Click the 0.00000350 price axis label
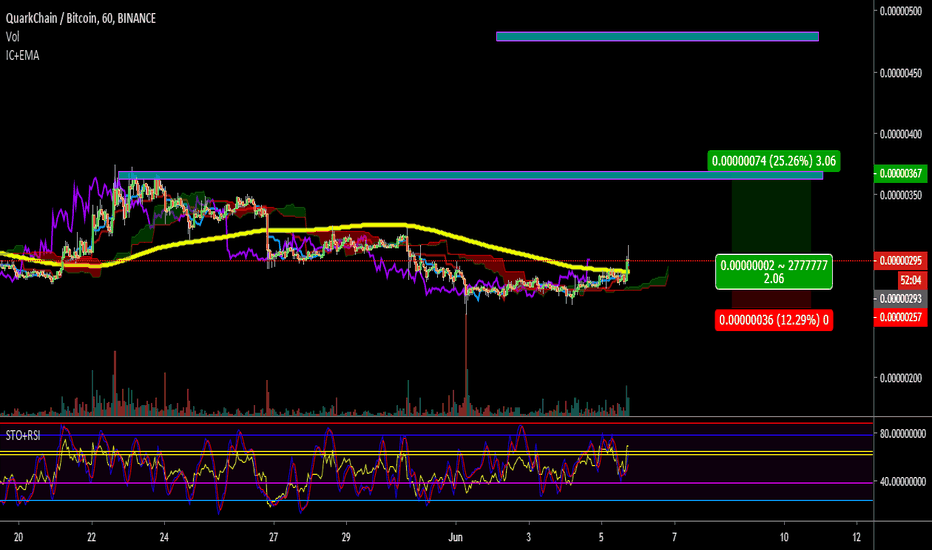Screen dimensions: 932x550 point(901,195)
